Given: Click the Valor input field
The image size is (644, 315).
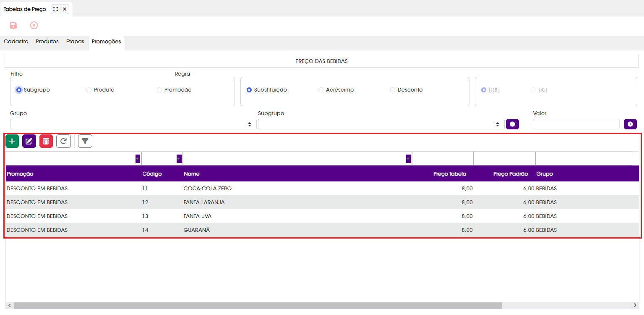Looking at the screenshot, I should click(x=576, y=124).
